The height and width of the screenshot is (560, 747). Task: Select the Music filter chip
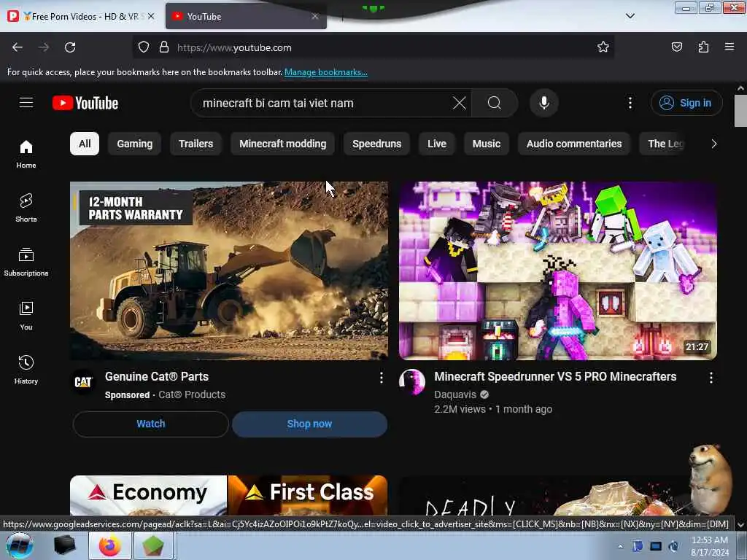[487, 144]
